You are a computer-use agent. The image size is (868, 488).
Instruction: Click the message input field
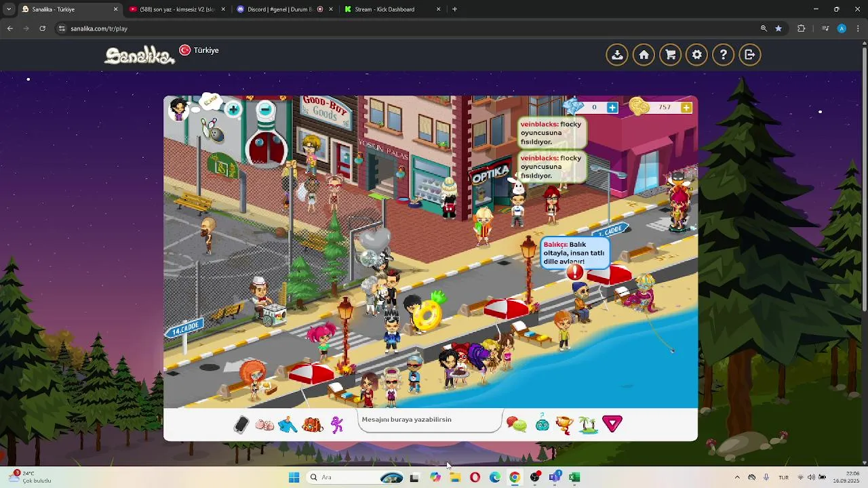coord(430,420)
